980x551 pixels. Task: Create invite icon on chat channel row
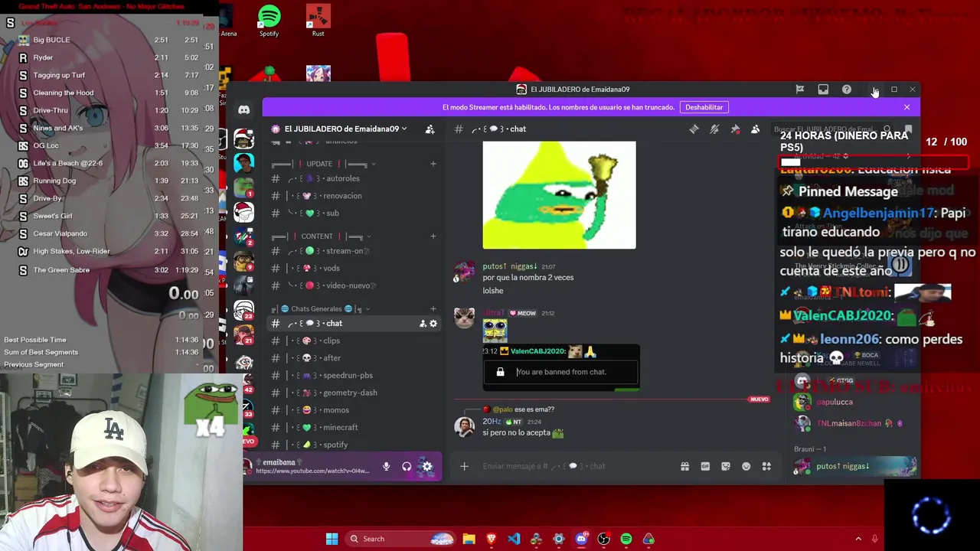[x=422, y=324]
